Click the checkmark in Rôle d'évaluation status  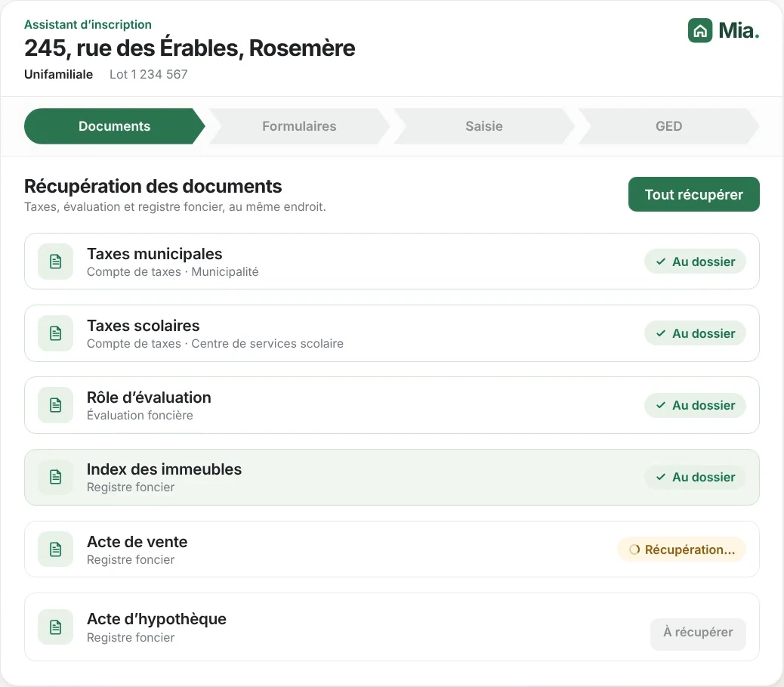point(660,405)
